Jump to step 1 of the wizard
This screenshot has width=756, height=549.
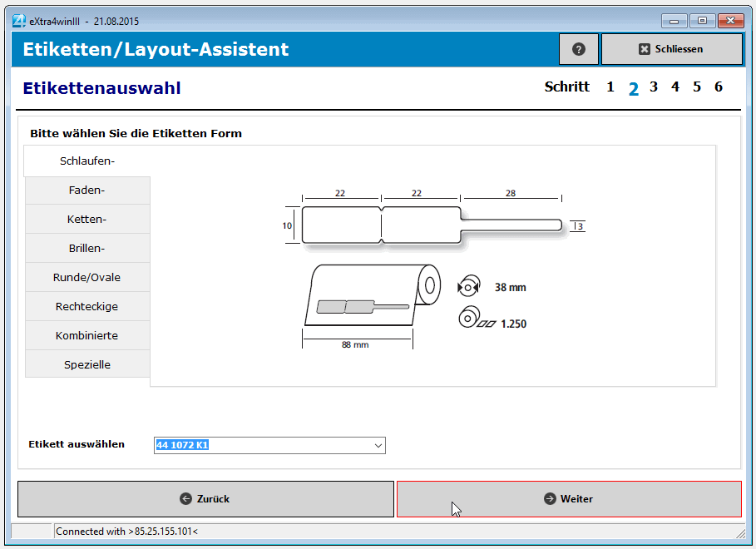(610, 87)
